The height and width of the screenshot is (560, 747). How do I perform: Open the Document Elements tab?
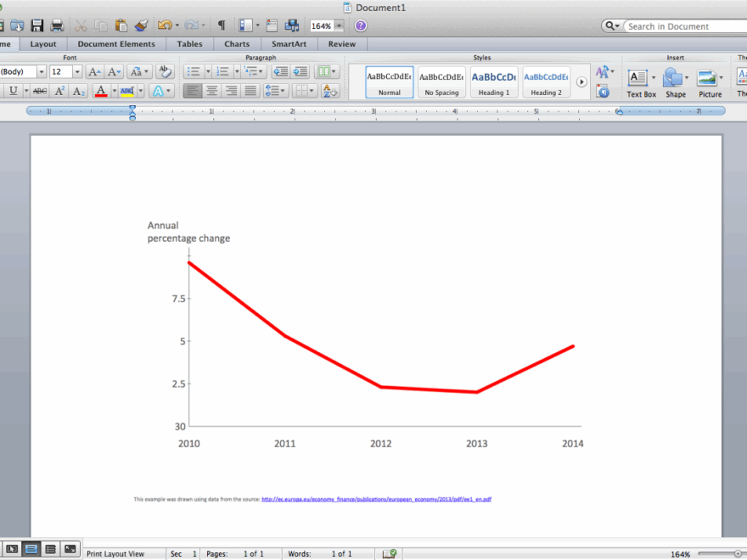[116, 44]
